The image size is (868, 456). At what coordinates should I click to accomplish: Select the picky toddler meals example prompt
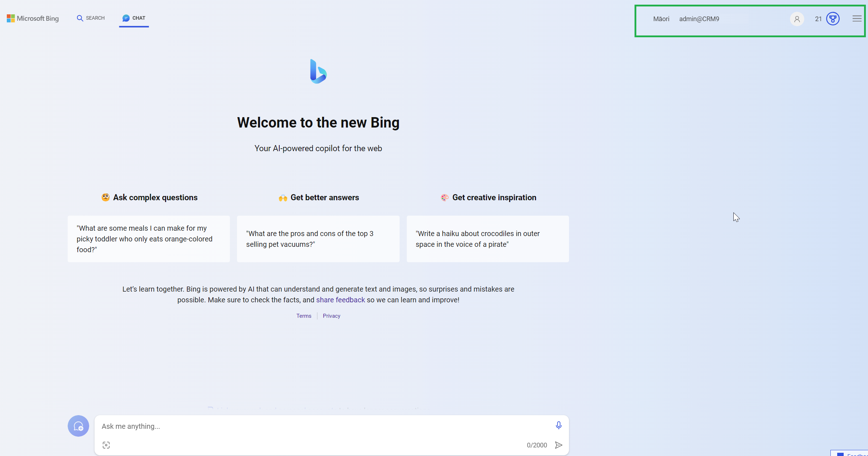click(x=148, y=239)
